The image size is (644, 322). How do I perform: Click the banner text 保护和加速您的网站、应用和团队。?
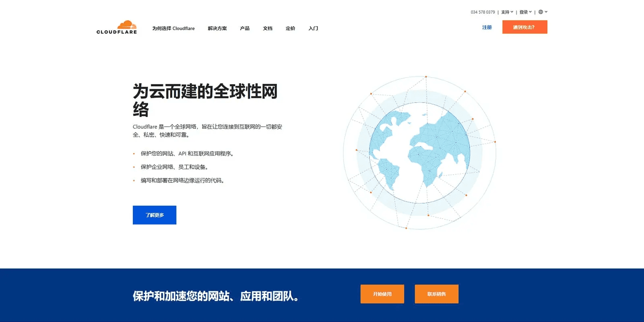click(x=216, y=296)
